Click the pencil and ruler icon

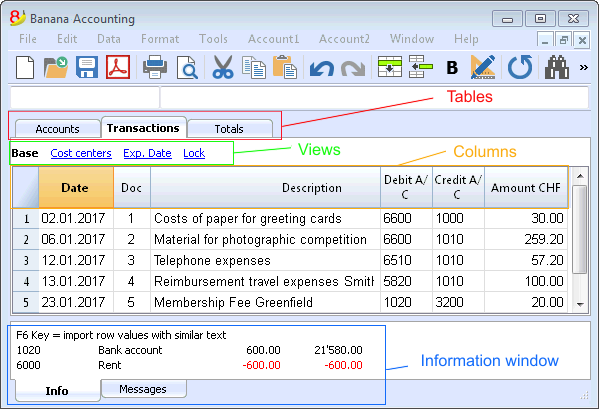pyautogui.click(x=483, y=67)
